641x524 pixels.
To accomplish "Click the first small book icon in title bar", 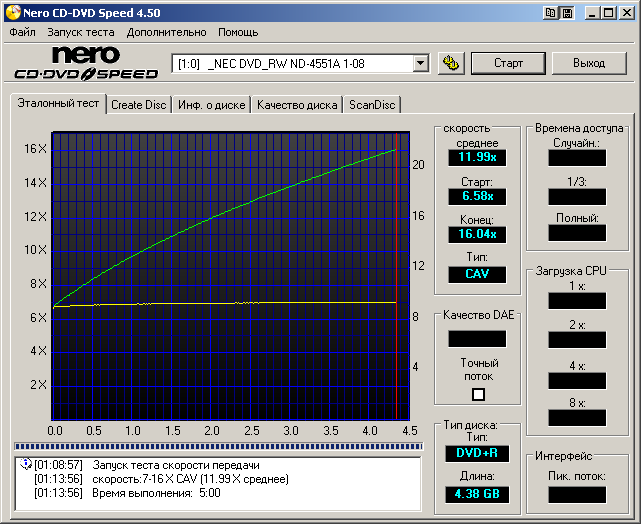I will click(550, 12).
